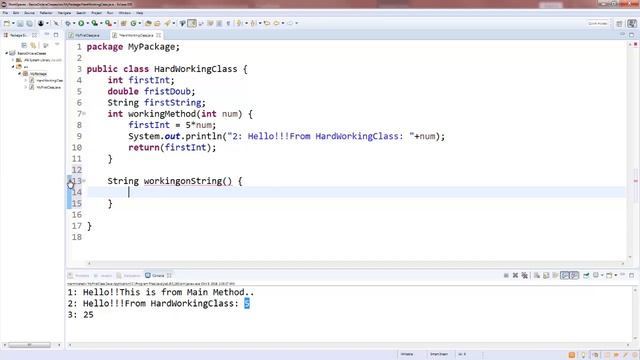This screenshot has height=360, width=640.
Task: Select the Java perspective icon
Action: 632,24
